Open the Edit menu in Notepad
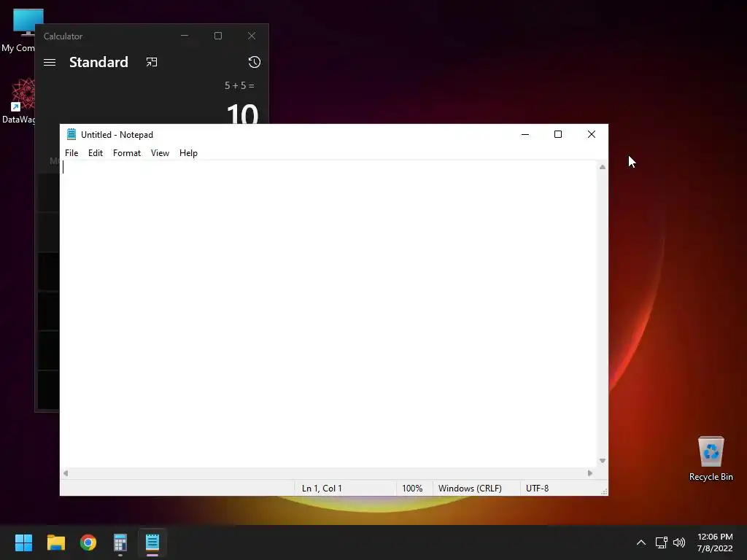 (96, 153)
